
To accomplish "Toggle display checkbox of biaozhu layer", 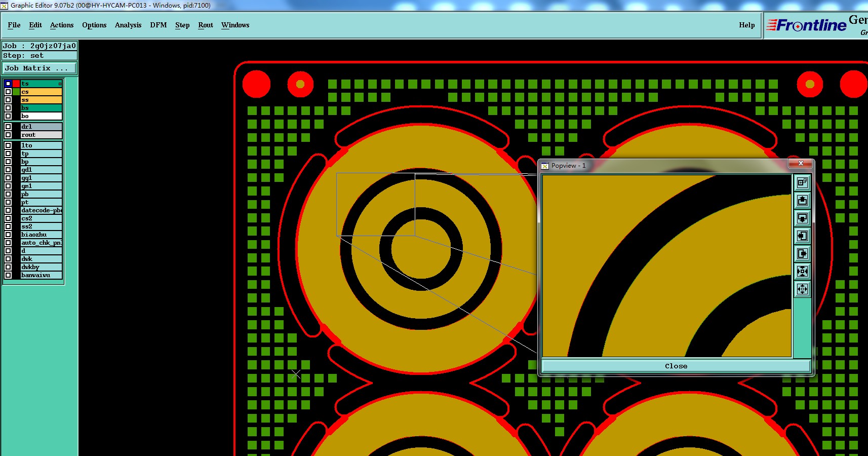I will [x=8, y=235].
